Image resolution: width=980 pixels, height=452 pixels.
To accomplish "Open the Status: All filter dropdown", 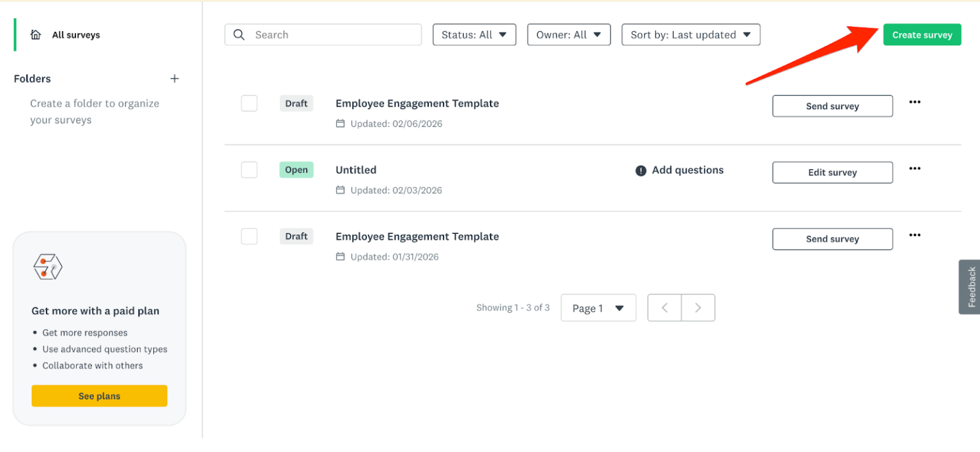I will click(x=474, y=34).
